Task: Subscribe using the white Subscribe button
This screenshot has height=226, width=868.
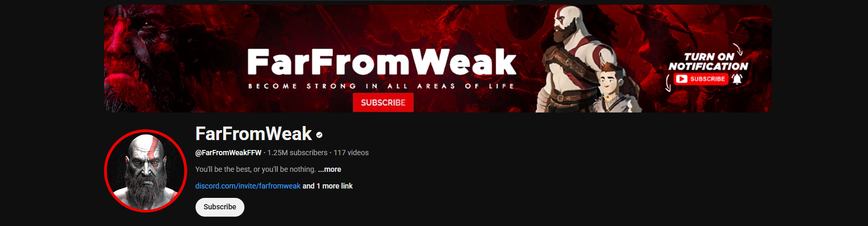Action: [220, 207]
